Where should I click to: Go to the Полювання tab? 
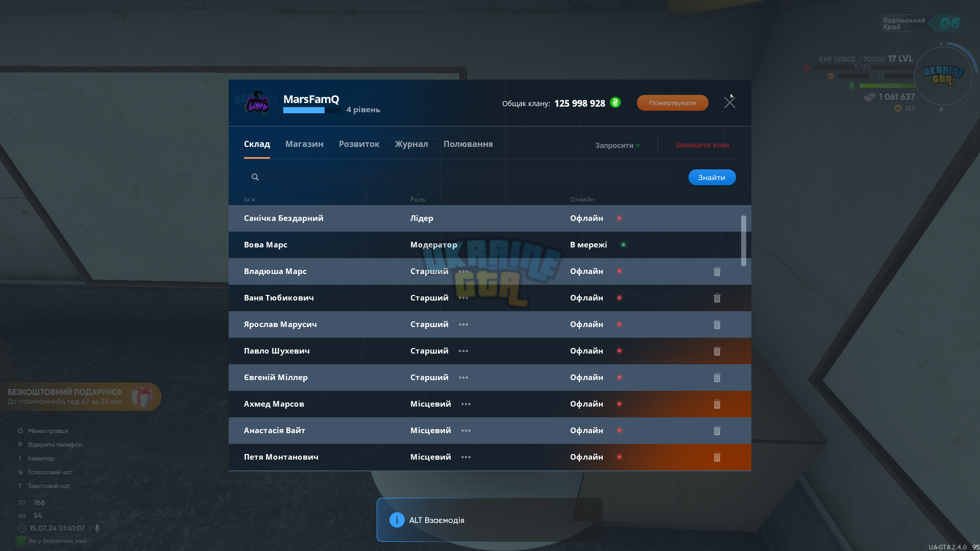pyautogui.click(x=468, y=144)
